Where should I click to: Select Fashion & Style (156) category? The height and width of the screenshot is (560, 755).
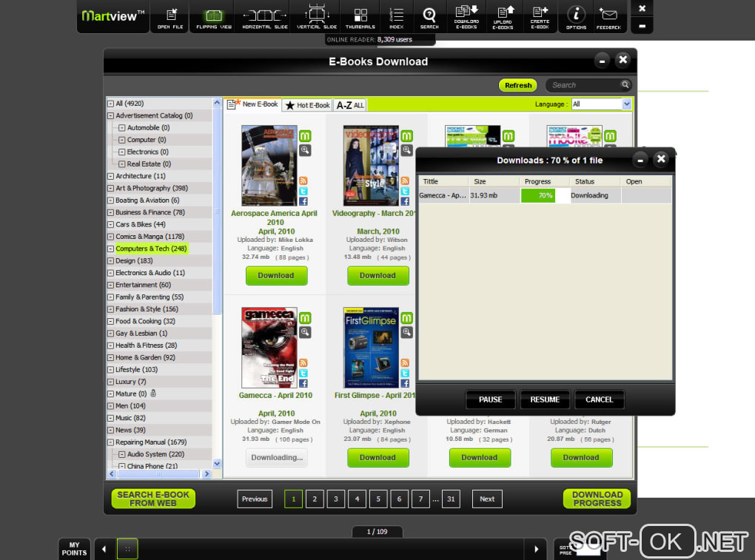point(147,309)
